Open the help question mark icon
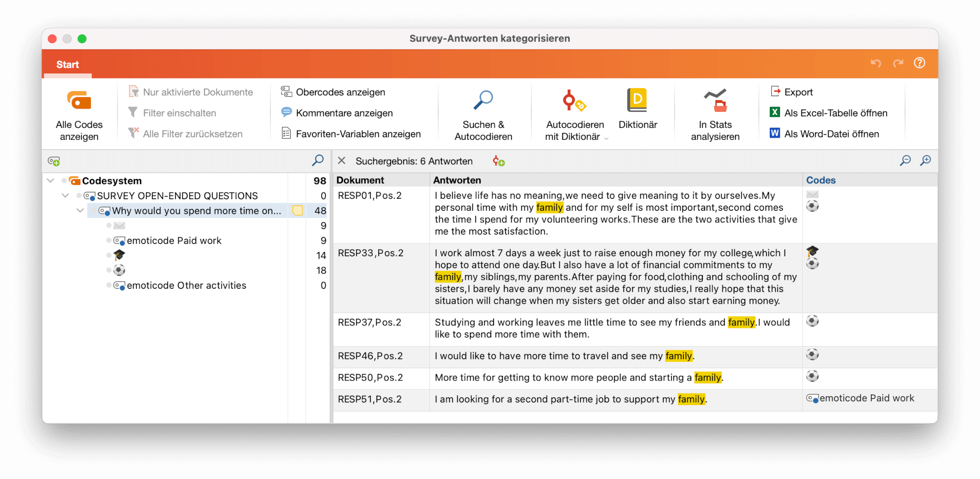 (x=919, y=63)
